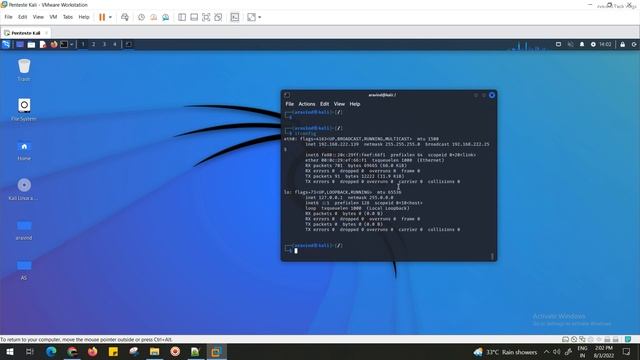
Task: Open VMware Tabs menu
Action: [x=68, y=17]
